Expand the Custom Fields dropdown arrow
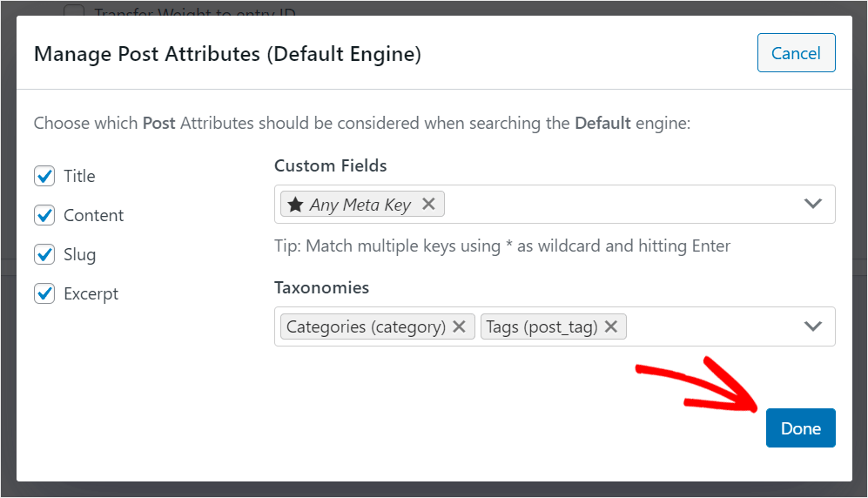 [x=812, y=204]
